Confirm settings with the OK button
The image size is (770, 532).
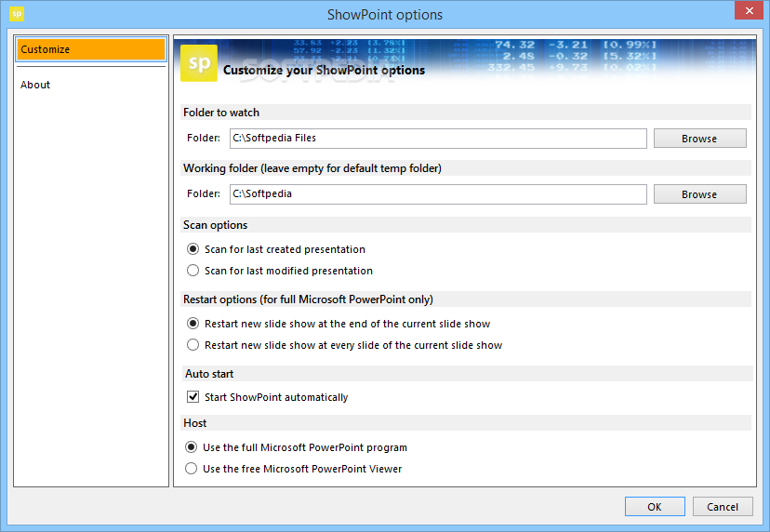tap(655, 507)
